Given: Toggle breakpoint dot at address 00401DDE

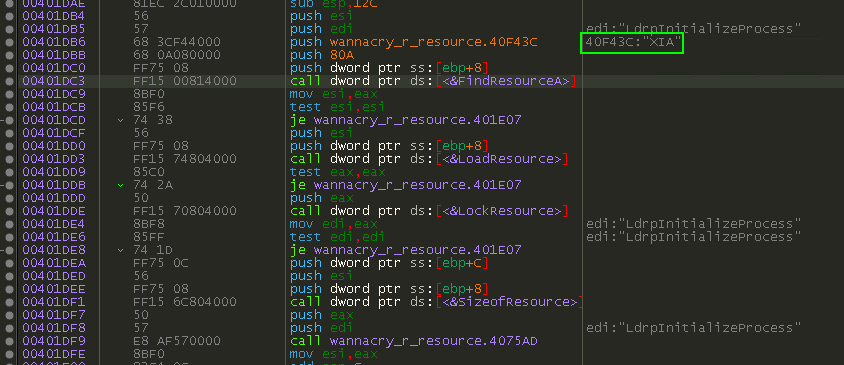Looking at the screenshot, I should [x=9, y=211].
